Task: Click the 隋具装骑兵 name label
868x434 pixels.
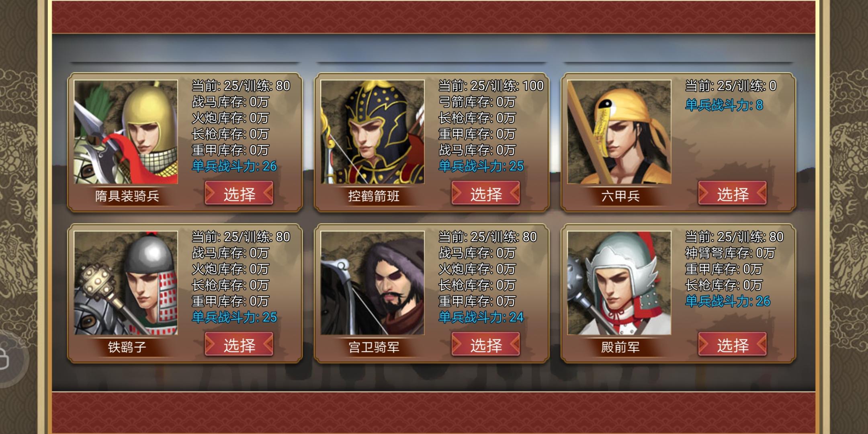Action: click(127, 196)
